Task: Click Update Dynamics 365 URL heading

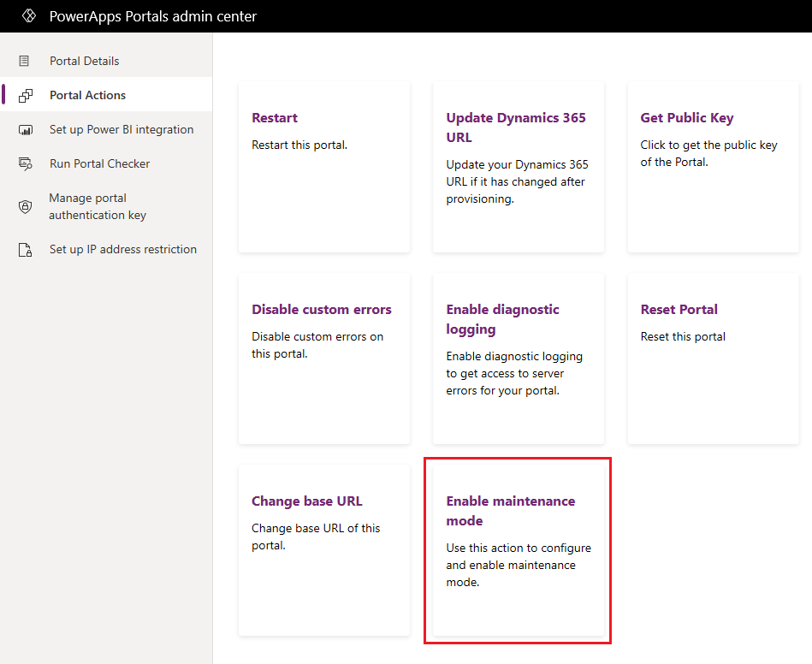Action: coord(516,127)
